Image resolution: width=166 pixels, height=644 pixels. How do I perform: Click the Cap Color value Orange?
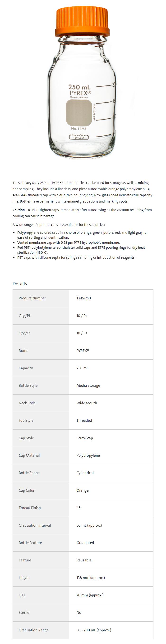coord(82,490)
